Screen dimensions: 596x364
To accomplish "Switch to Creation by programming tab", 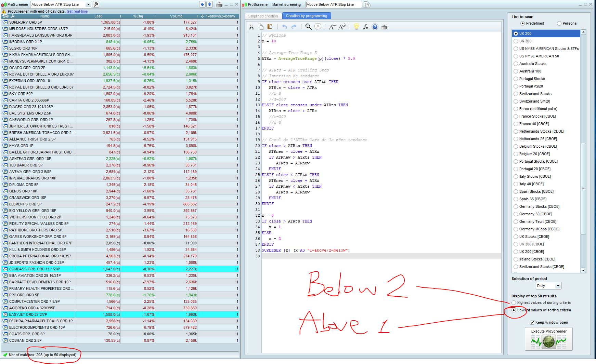I will (x=307, y=16).
